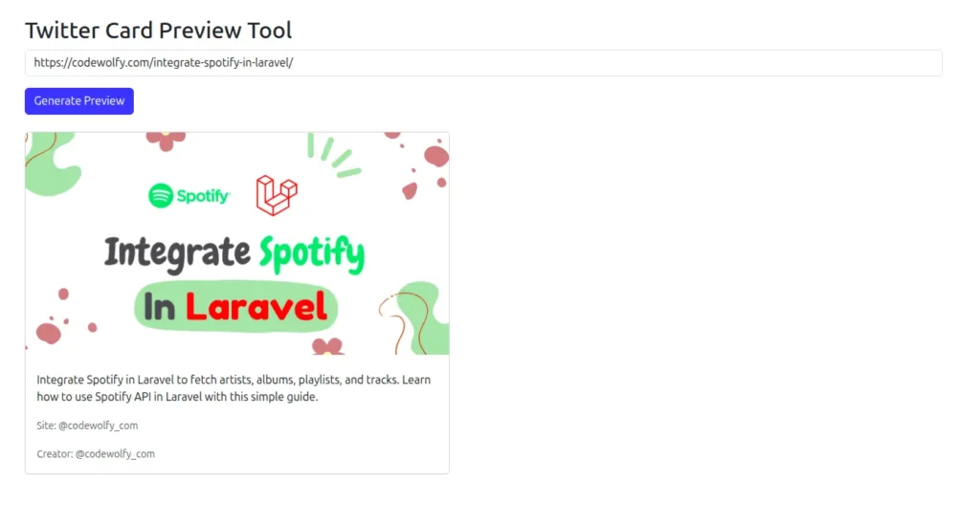Click the word "In" on the green banner
The image size is (980, 524).
160,307
